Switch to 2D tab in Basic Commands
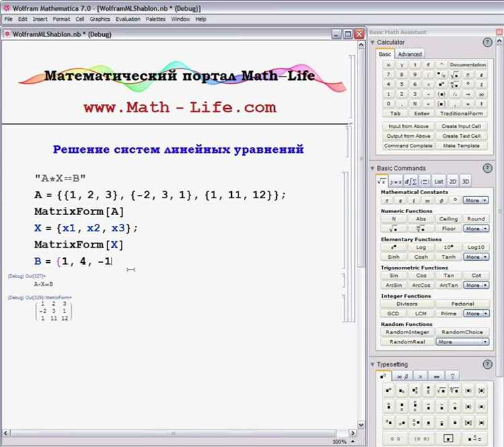This screenshot has height=447, width=504. pos(452,181)
